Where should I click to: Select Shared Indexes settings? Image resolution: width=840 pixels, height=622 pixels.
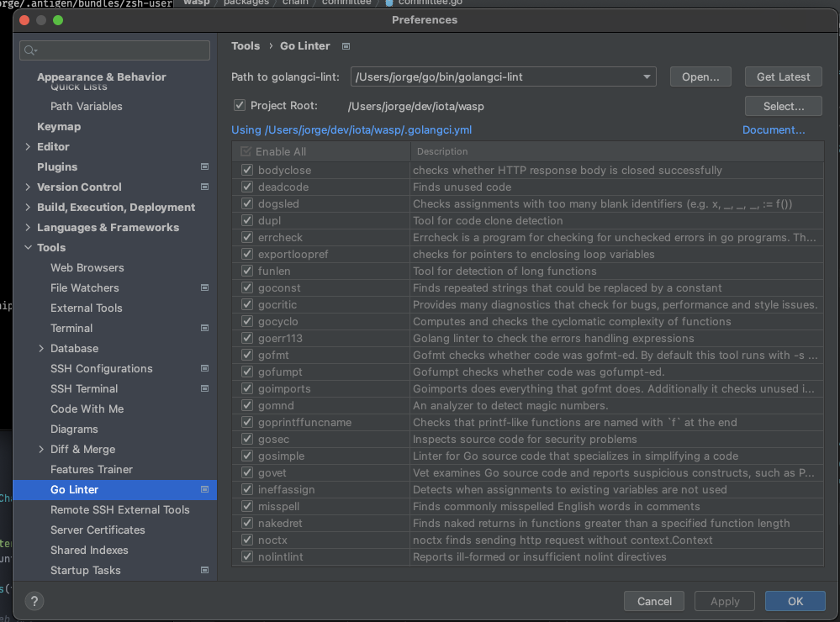(89, 551)
